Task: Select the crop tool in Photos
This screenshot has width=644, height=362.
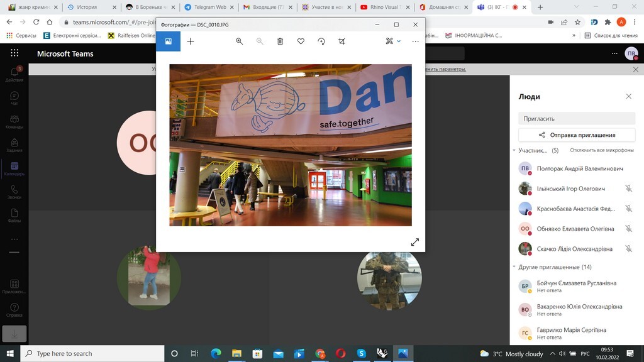Action: click(x=342, y=41)
